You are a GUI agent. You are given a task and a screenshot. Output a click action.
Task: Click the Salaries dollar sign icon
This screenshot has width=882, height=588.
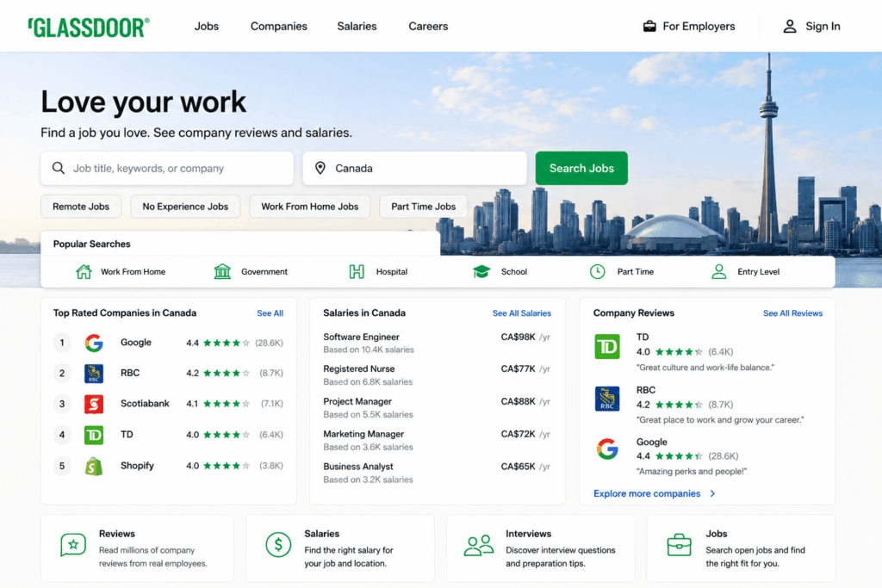pyautogui.click(x=278, y=545)
